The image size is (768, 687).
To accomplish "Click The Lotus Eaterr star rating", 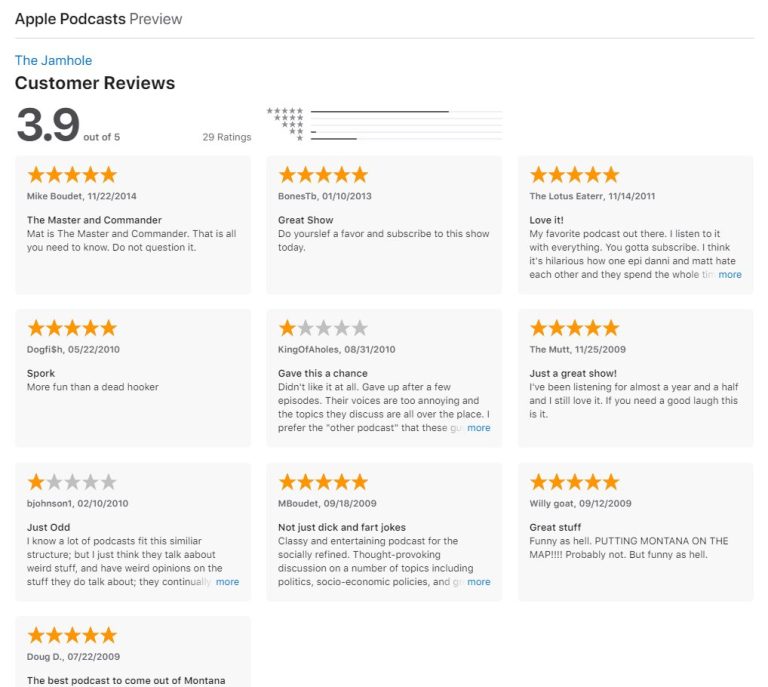I will [x=575, y=175].
